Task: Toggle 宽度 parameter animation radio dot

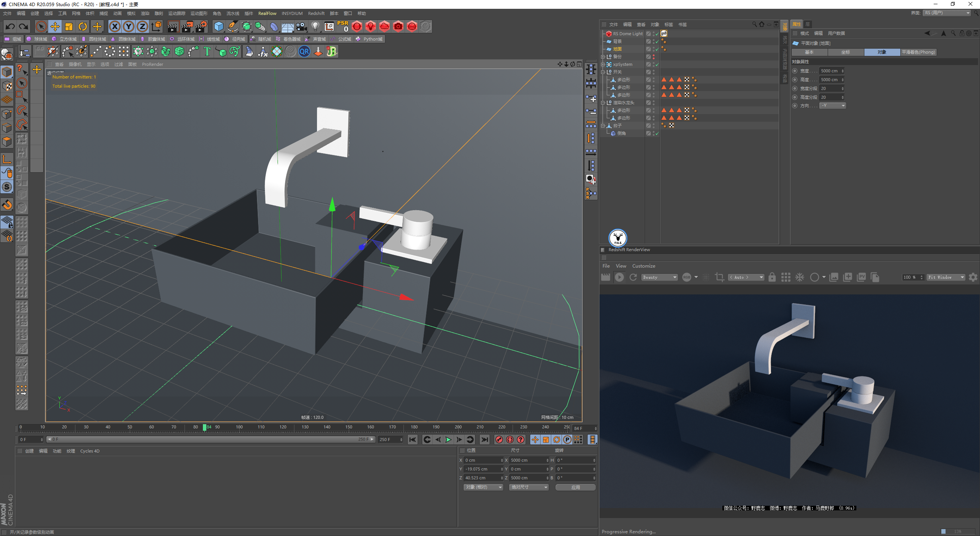Action: coord(795,71)
